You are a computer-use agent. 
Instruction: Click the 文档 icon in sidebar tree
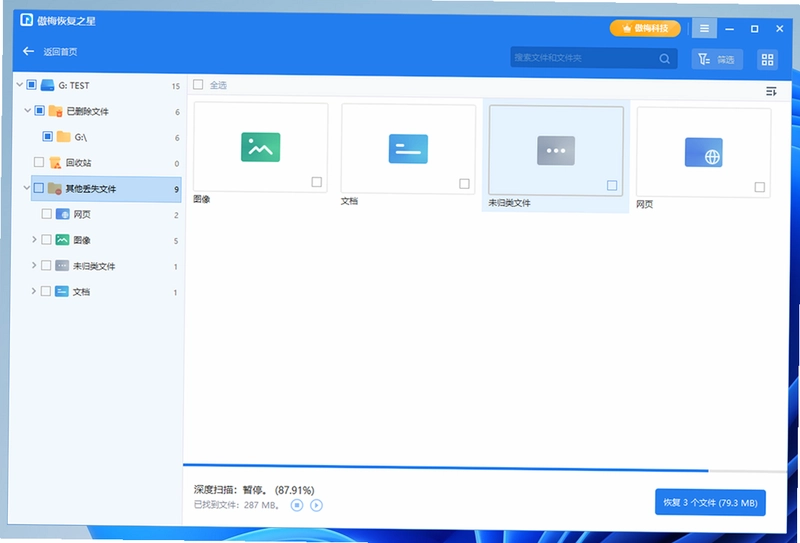(x=62, y=291)
